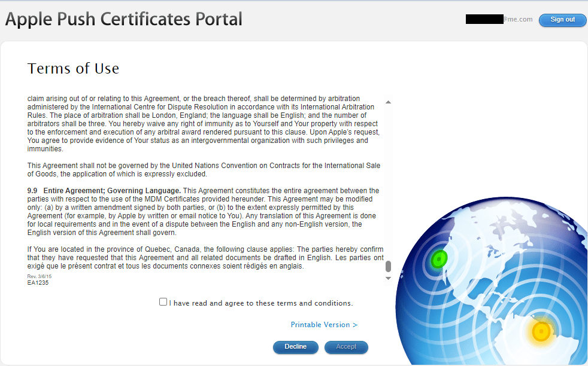Click the United Nations Convention paragraph

204,169
